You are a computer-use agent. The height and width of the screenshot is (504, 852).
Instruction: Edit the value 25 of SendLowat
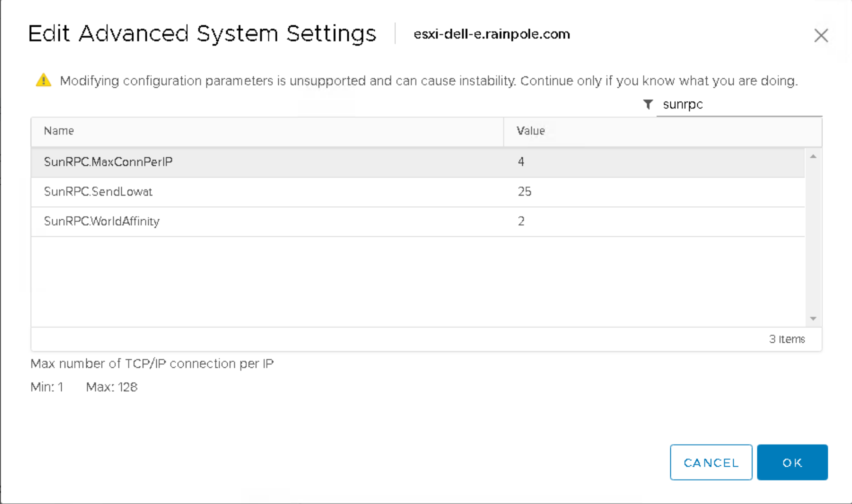(524, 191)
